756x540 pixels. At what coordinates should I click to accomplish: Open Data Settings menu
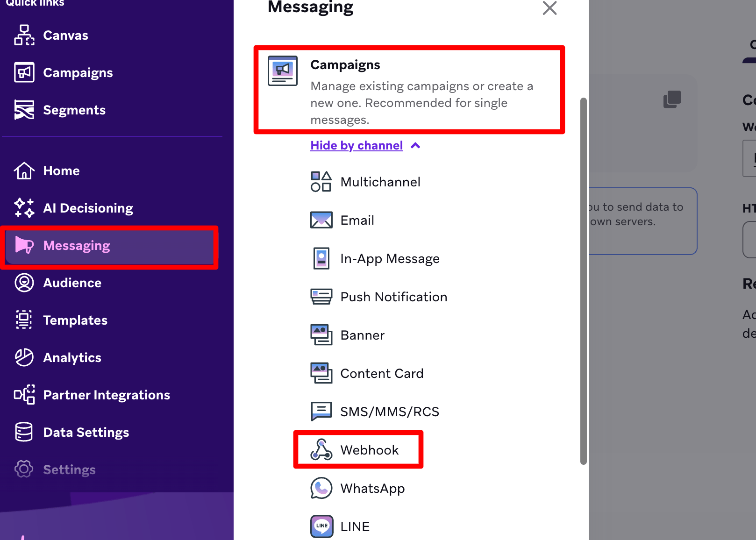pyautogui.click(x=86, y=432)
